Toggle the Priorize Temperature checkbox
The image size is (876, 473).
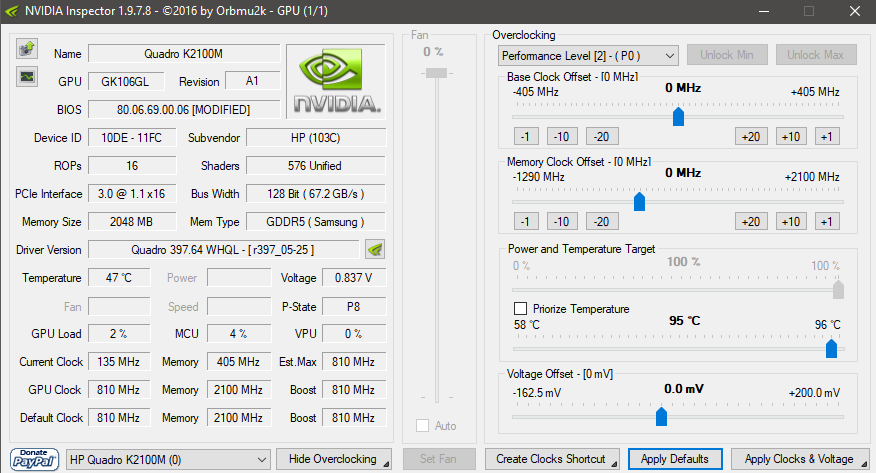pos(520,308)
